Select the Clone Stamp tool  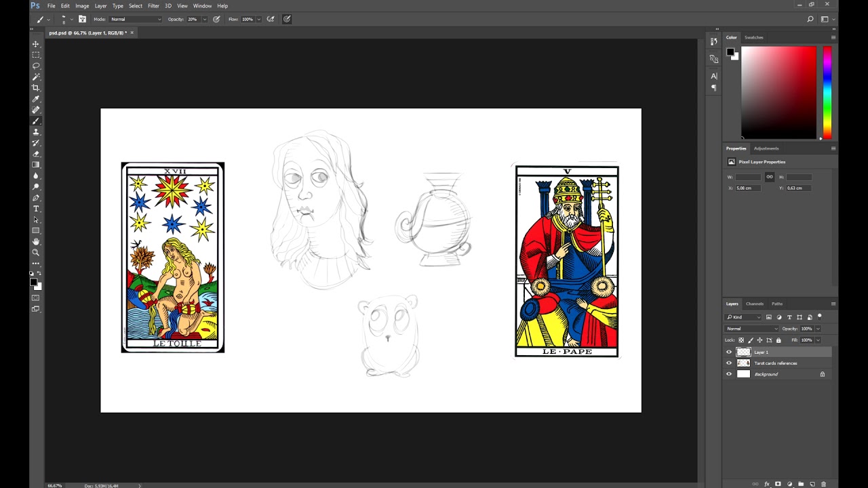coord(36,132)
